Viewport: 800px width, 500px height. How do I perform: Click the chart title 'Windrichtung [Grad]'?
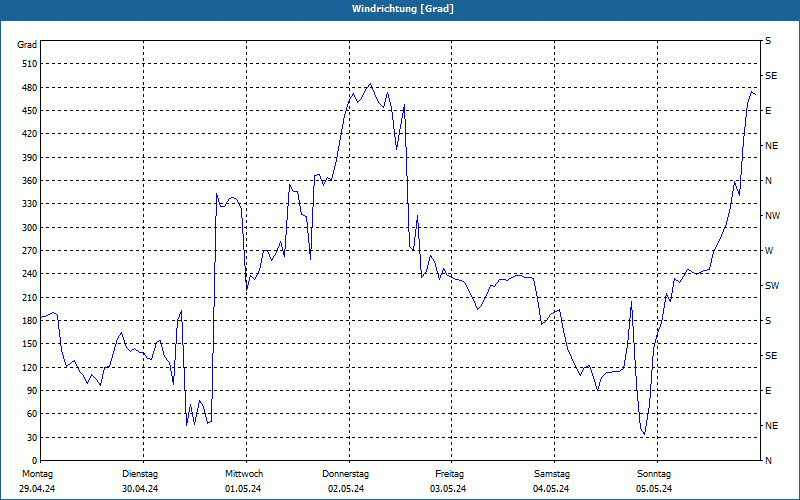[403, 9]
